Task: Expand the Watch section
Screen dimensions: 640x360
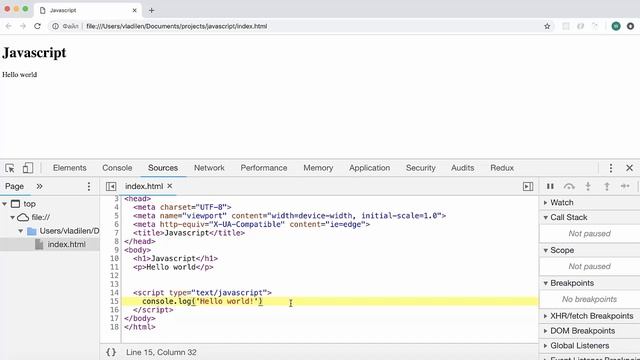Action: (x=562, y=202)
